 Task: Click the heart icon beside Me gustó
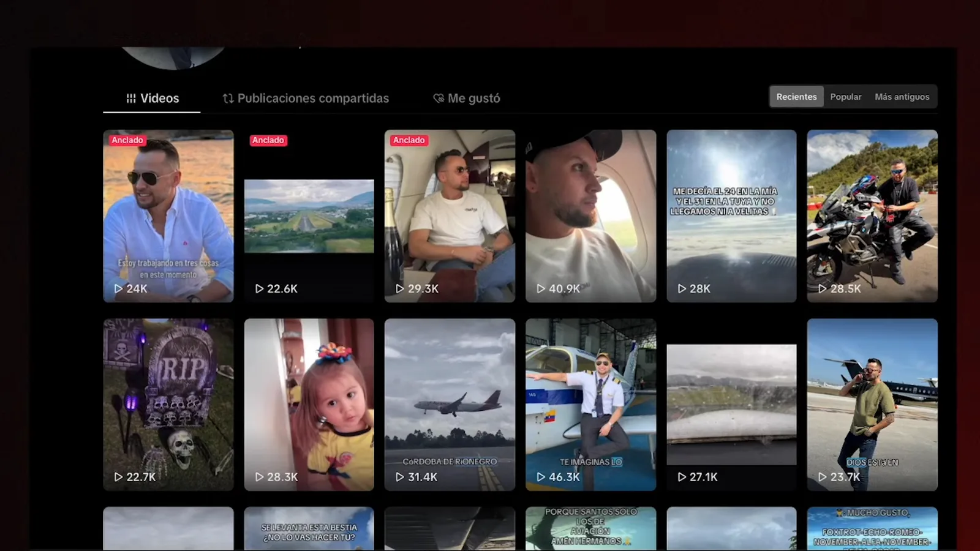pos(439,99)
